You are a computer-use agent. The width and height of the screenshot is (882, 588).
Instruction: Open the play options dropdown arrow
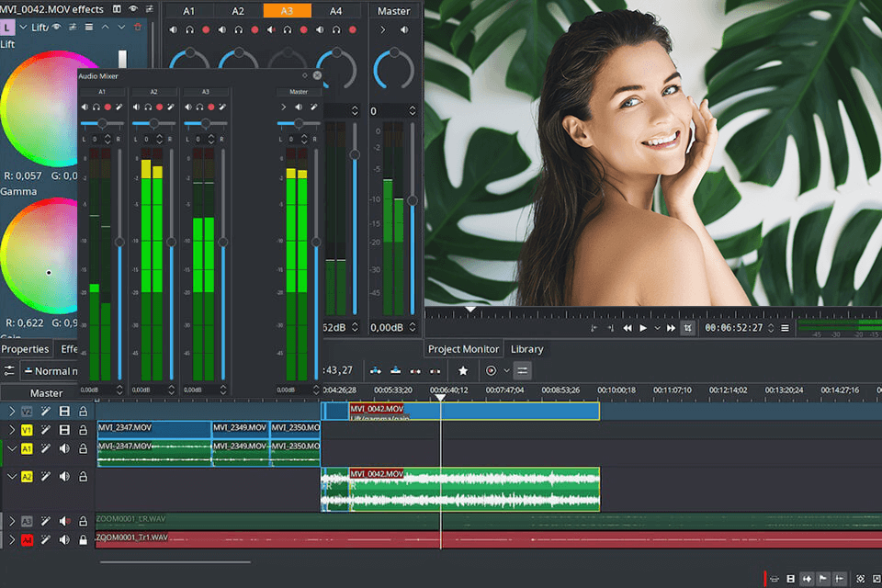[x=657, y=328]
